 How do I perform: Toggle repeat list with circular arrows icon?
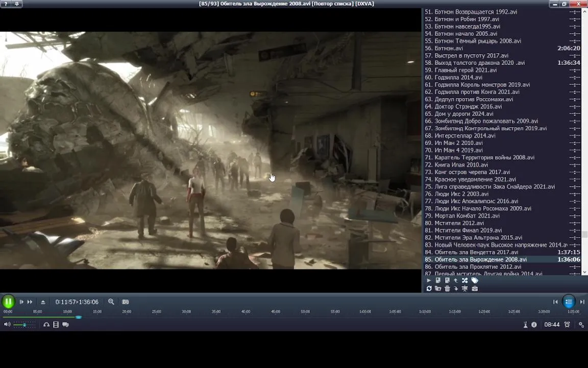coord(429,288)
